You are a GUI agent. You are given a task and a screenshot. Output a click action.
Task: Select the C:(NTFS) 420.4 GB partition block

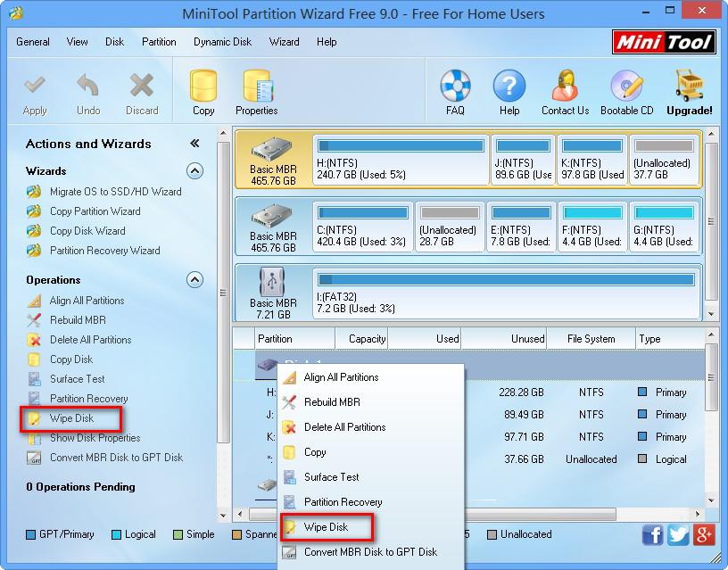(362, 227)
